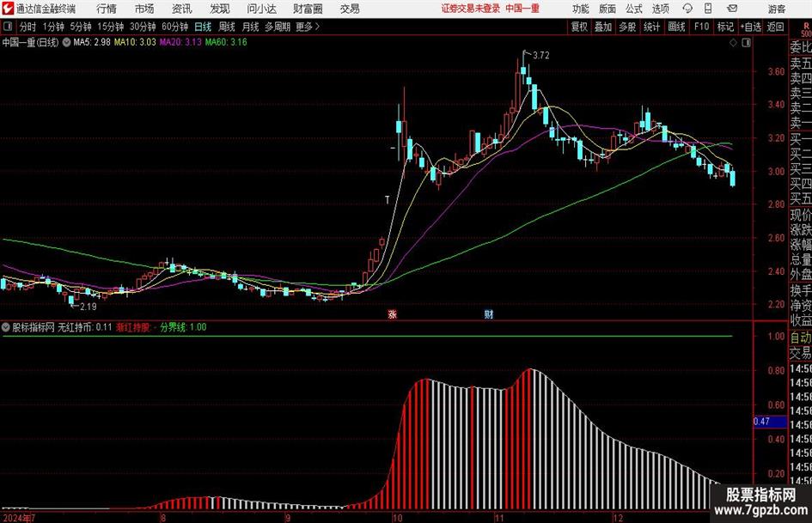Open the 画线 drawing tools
This screenshot has height=523, width=812.
677,27
